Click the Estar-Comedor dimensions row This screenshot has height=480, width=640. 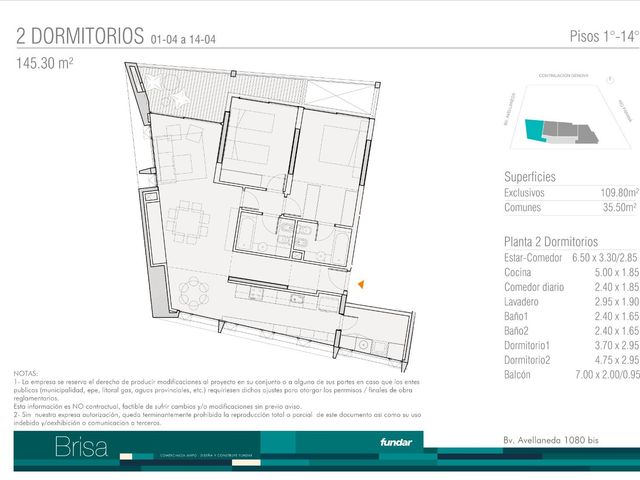click(x=571, y=258)
